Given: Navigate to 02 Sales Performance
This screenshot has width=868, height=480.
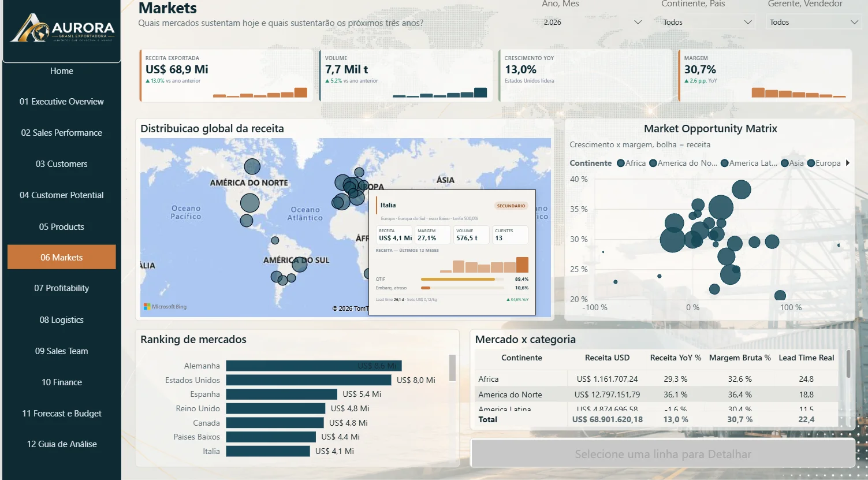Looking at the screenshot, I should point(62,133).
